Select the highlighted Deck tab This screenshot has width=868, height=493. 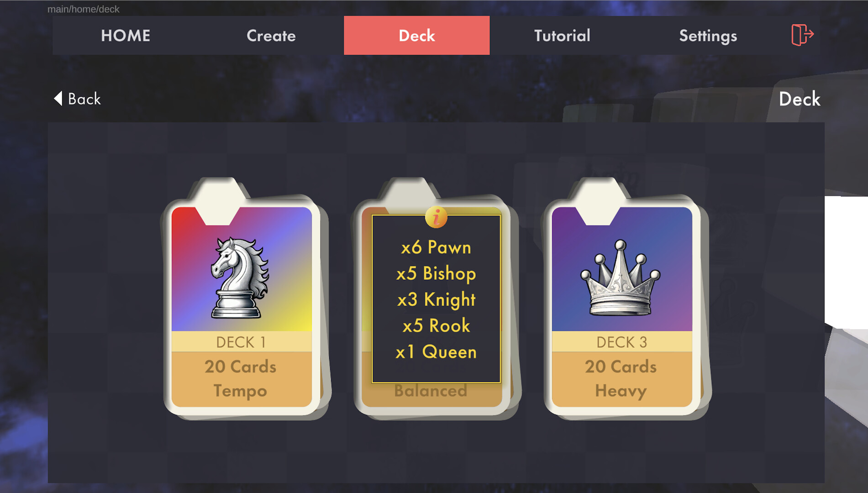(x=417, y=36)
